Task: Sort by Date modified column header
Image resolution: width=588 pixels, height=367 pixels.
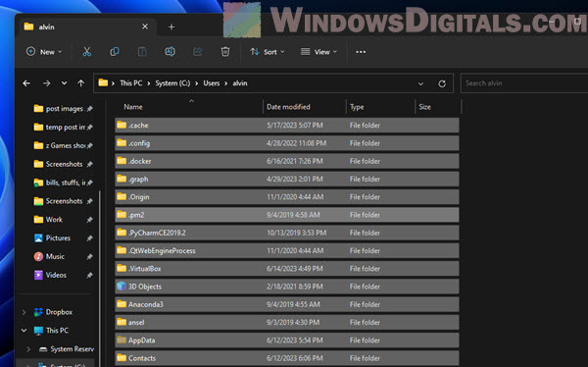Action: point(305,107)
